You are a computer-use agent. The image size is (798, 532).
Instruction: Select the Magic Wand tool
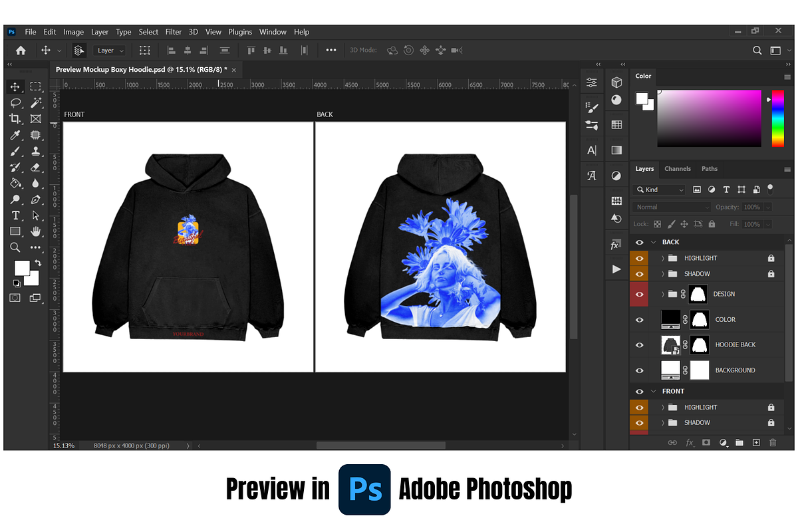point(36,103)
